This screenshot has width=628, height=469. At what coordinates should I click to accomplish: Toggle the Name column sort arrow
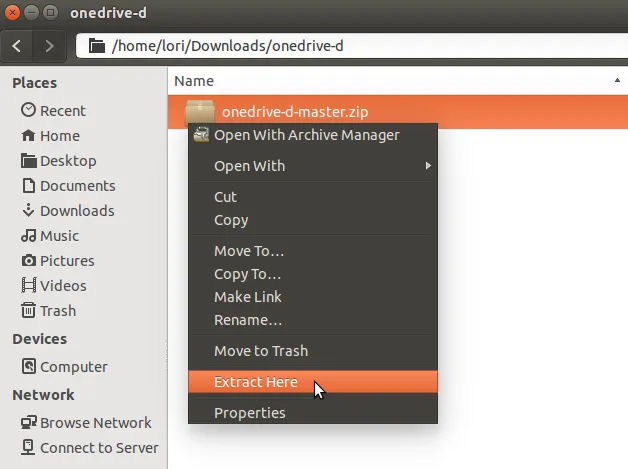pos(617,81)
